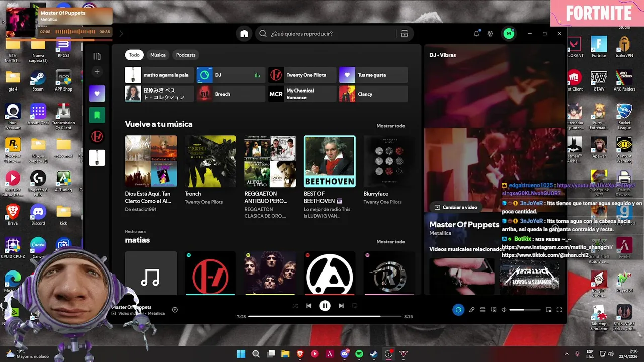This screenshot has height=362, width=644.
Task: Open Rocket League desktop shortcut
Action: [624, 117]
